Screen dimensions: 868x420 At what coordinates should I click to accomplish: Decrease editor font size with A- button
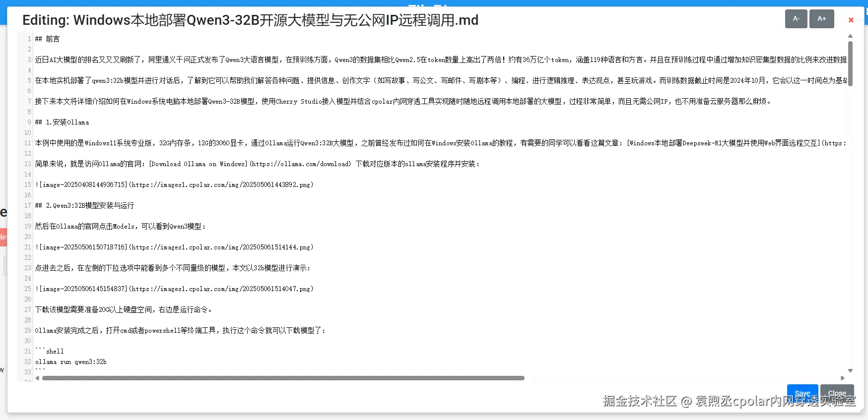[796, 19]
